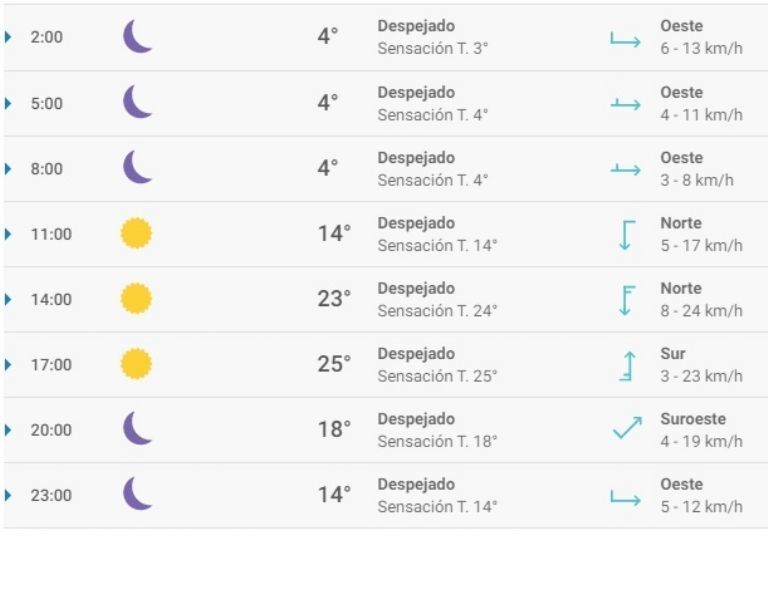Click the moon icon for 8:00

(x=137, y=168)
